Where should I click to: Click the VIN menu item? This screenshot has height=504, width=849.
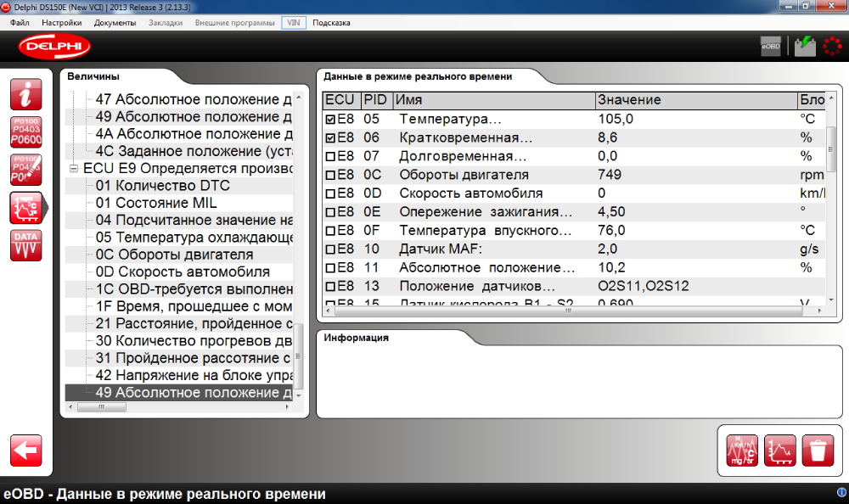click(x=294, y=23)
